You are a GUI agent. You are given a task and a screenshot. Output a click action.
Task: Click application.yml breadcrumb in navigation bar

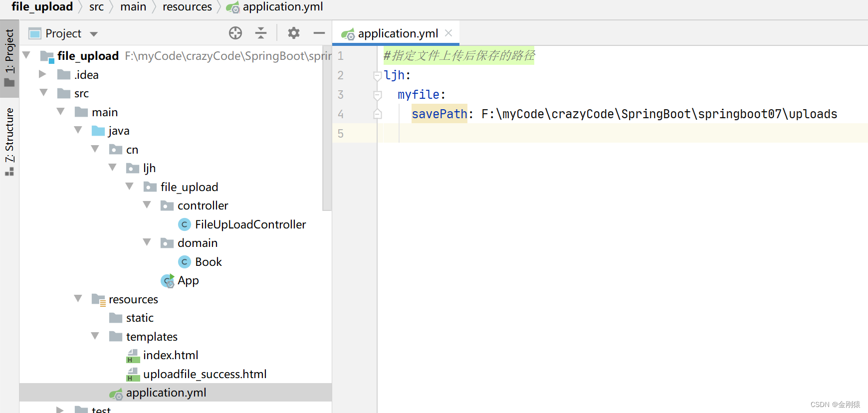point(282,7)
